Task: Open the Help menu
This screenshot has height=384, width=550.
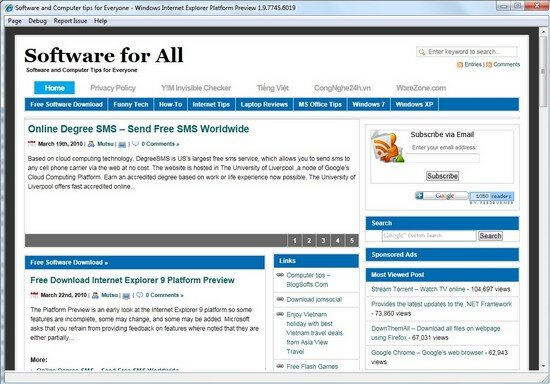Action: click(100, 21)
